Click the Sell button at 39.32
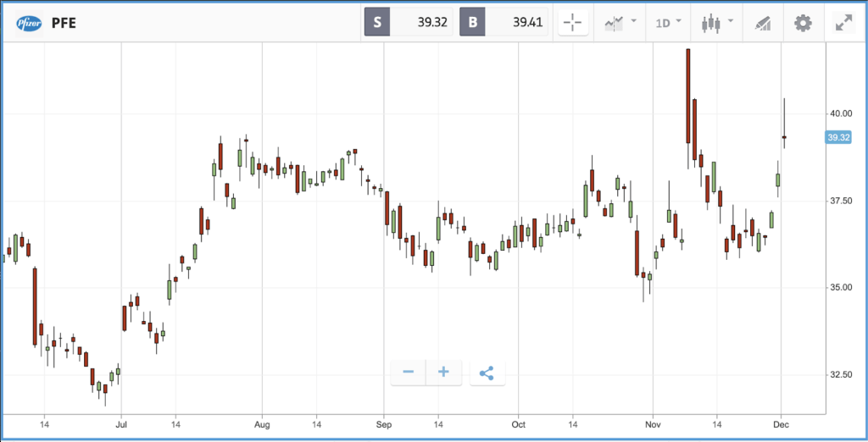868x442 pixels. coord(409,23)
